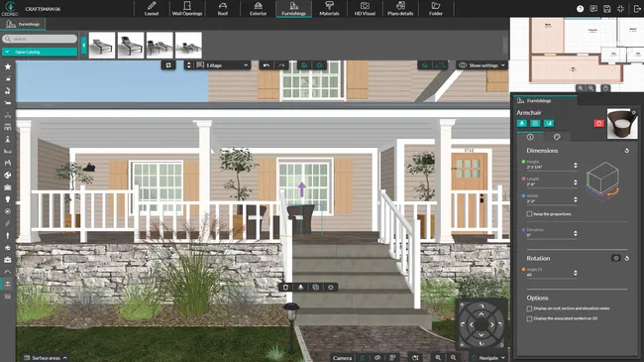Screen dimensions: 644x362
Task: Favorite the Armchair with star icon
Action: [x=634, y=112]
